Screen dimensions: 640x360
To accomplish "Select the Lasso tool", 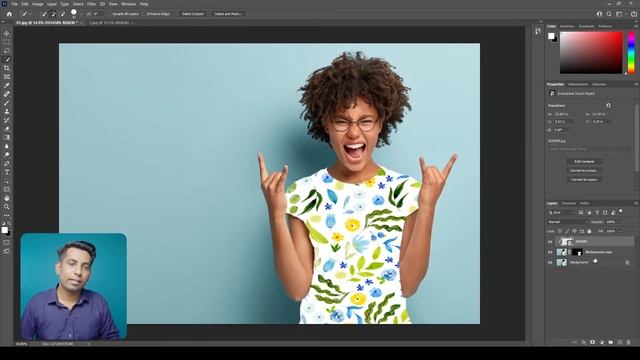I will tap(7, 51).
